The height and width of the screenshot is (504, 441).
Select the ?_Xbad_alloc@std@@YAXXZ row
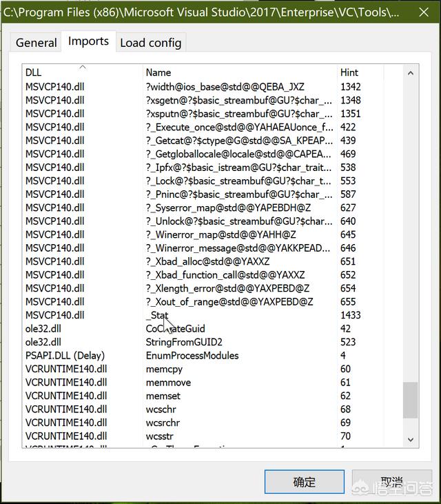213,261
